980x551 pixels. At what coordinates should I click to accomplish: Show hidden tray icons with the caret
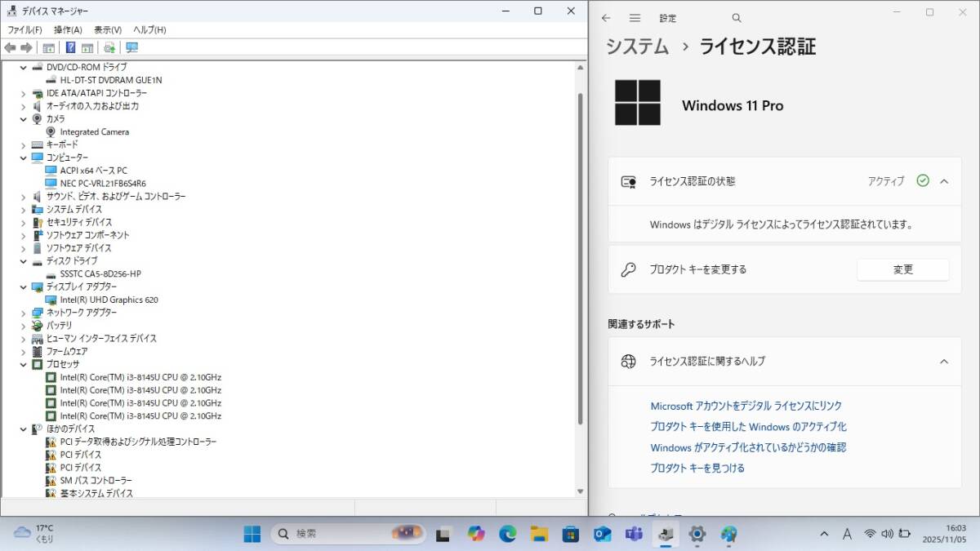(824, 534)
